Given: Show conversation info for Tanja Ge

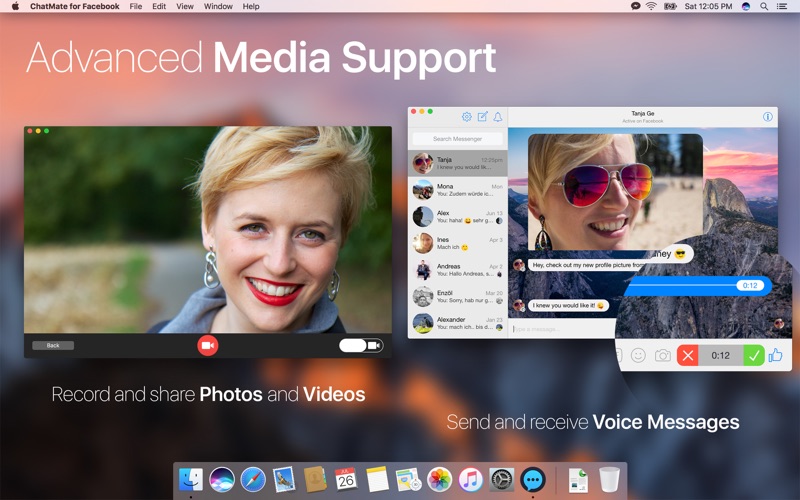Looking at the screenshot, I should tap(767, 117).
